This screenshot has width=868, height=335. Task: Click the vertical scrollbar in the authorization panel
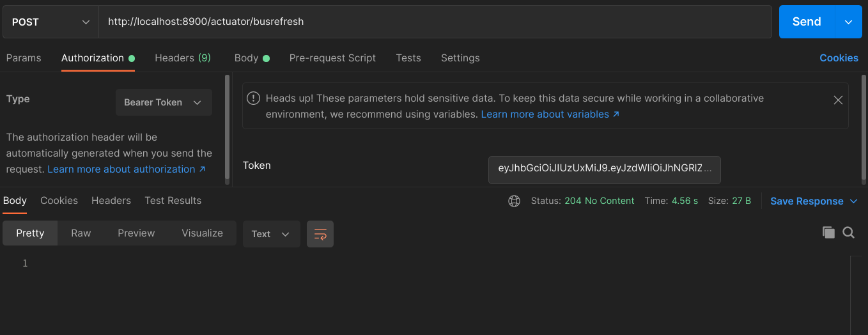227,128
